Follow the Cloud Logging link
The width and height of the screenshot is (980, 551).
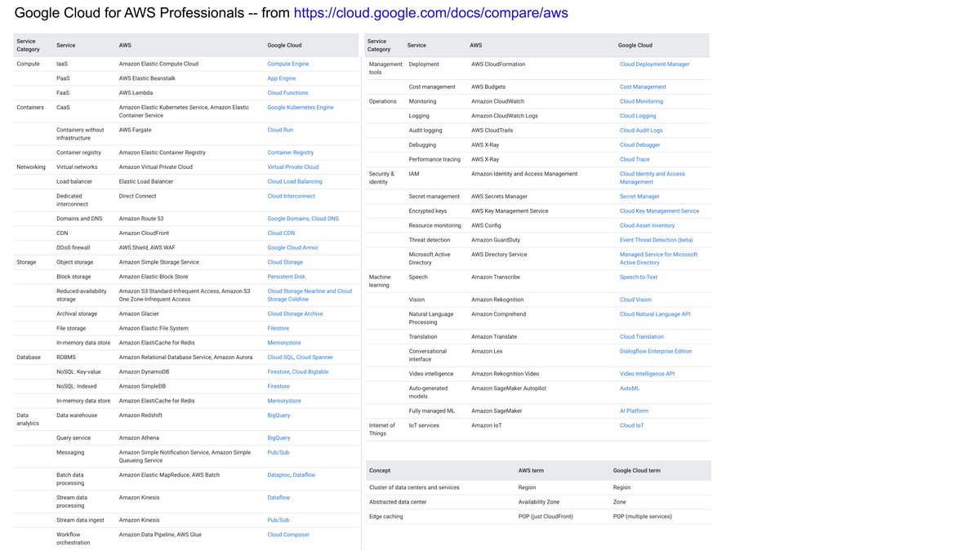638,117
